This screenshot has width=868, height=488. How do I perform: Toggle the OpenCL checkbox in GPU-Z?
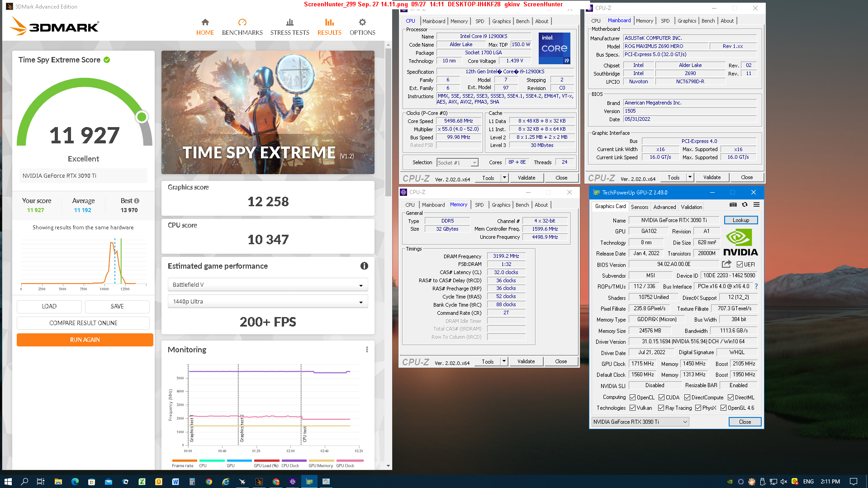tap(632, 398)
